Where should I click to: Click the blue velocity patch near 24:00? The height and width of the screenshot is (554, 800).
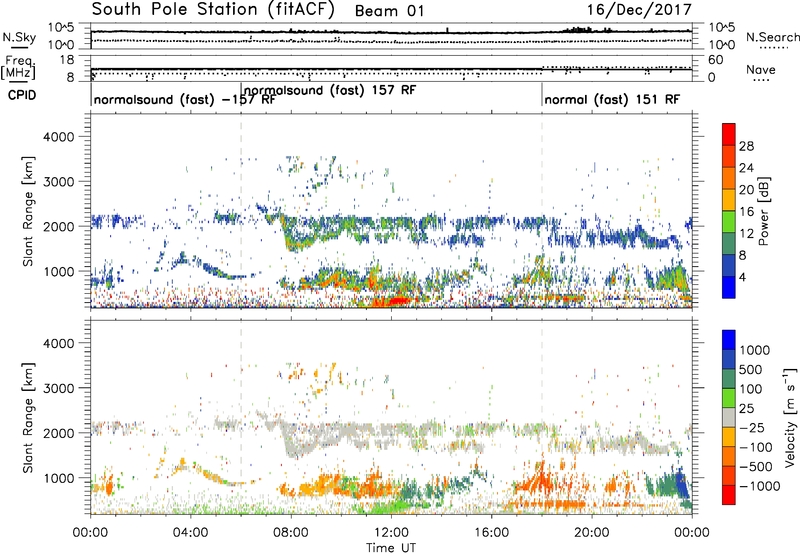pos(682,483)
